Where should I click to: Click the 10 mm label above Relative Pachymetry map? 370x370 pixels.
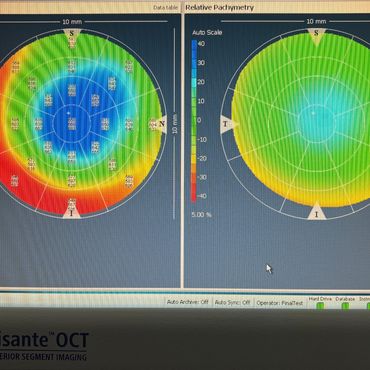tap(316, 21)
